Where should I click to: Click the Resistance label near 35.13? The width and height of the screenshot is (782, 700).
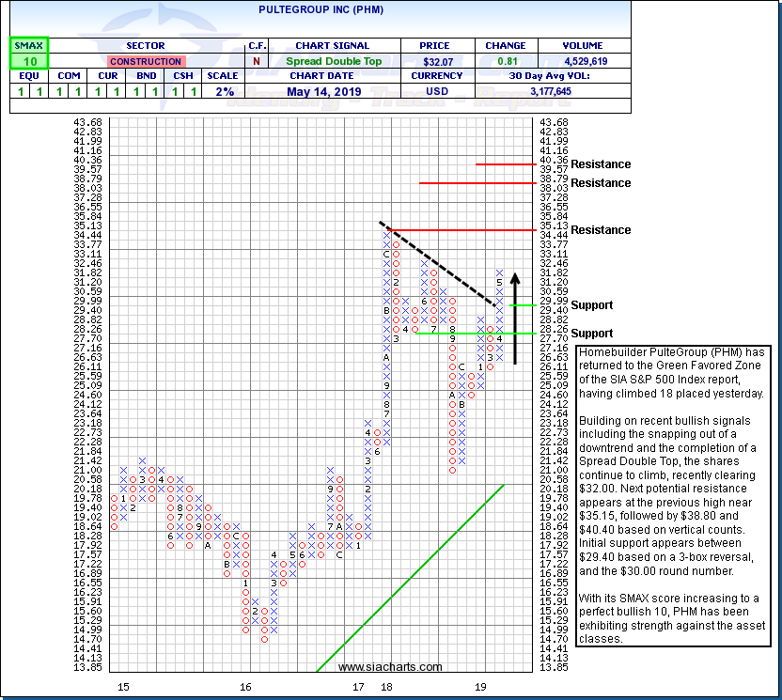[x=600, y=230]
